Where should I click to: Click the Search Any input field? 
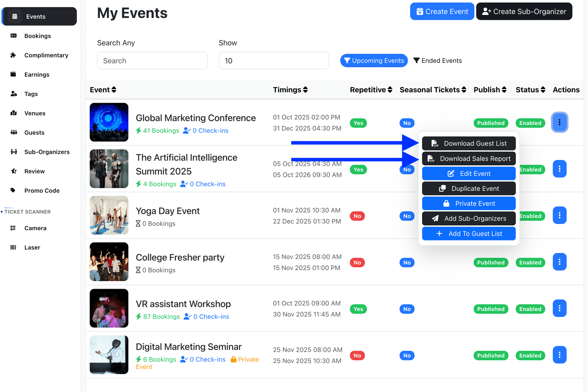[152, 61]
